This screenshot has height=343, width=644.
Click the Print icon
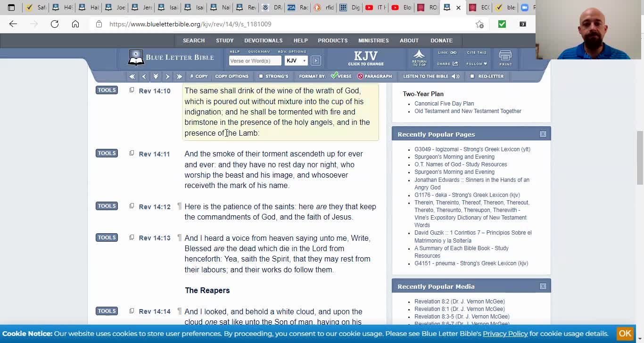coord(505,58)
